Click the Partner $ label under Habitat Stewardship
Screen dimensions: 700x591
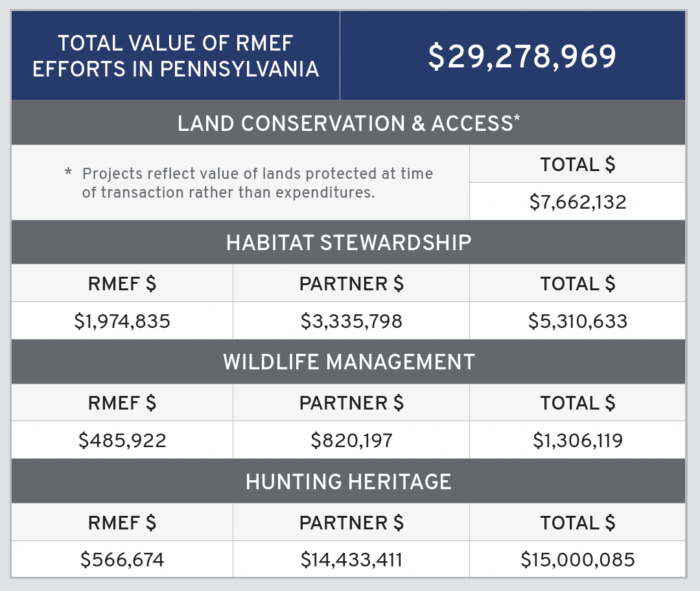click(x=351, y=284)
